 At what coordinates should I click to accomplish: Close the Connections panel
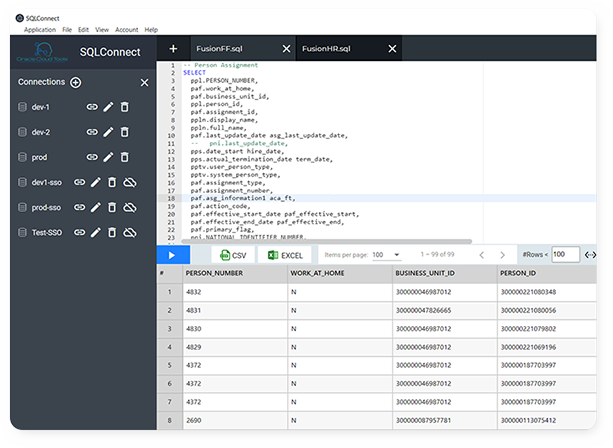click(x=144, y=82)
